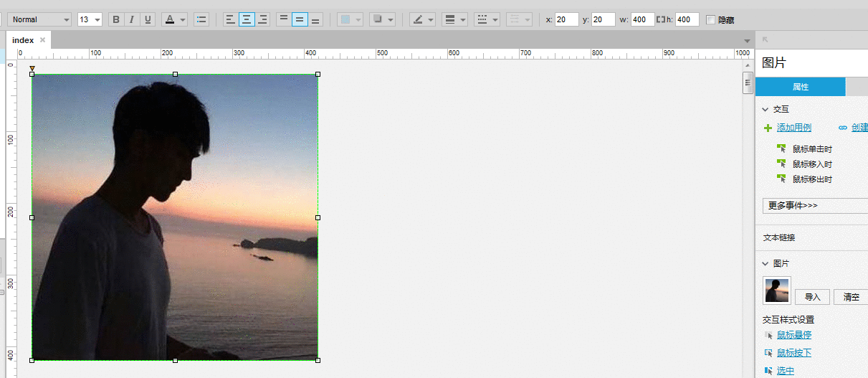Click the 鼠标移出时 event text
Screen dimensions: 868x378
(812, 179)
